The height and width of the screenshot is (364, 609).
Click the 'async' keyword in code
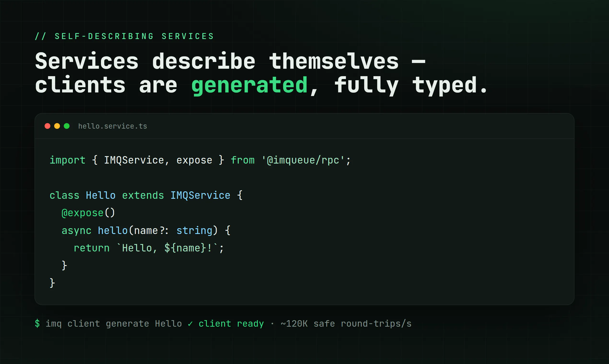pos(76,231)
